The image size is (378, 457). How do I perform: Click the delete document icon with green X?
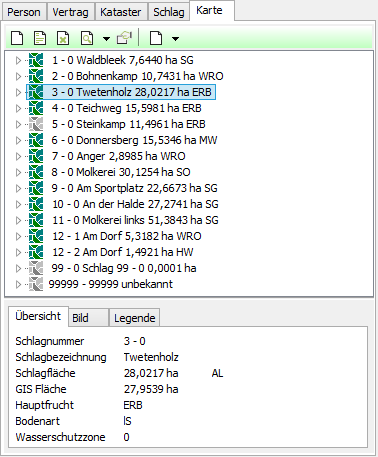63,38
